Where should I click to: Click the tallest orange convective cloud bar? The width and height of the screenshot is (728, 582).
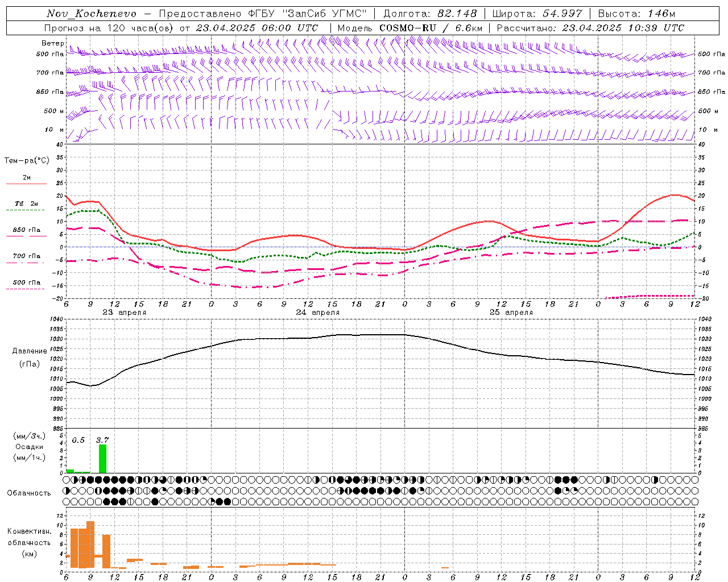90,544
